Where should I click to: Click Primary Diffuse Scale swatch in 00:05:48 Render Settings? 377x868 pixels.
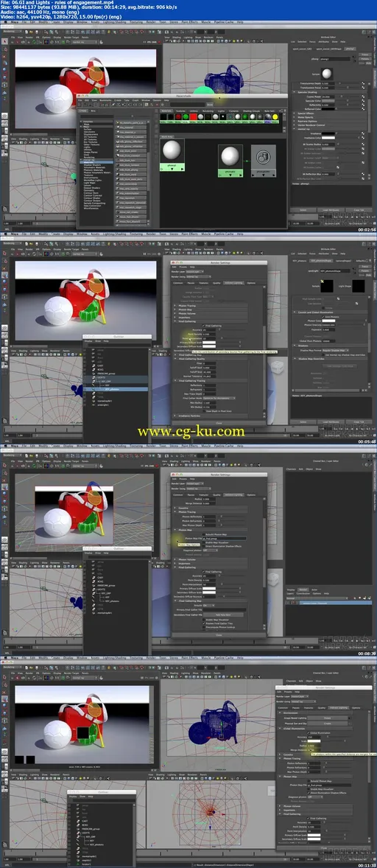[x=209, y=342]
